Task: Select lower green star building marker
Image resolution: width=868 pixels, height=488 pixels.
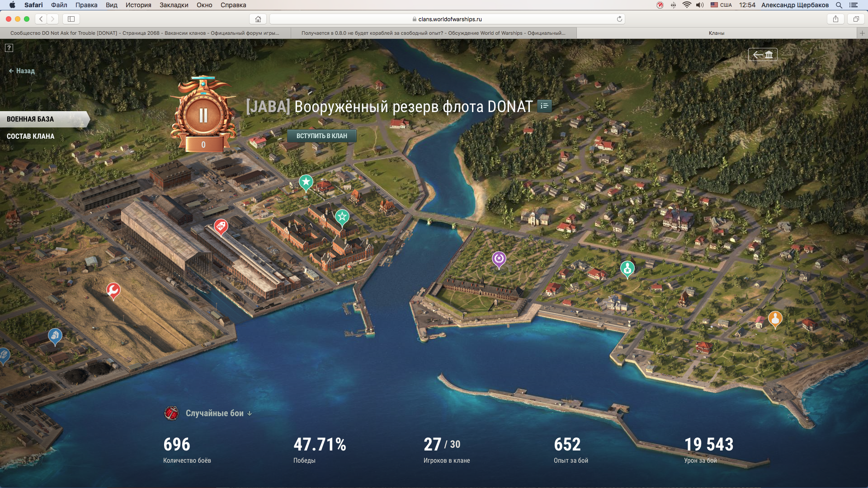Action: pos(342,218)
